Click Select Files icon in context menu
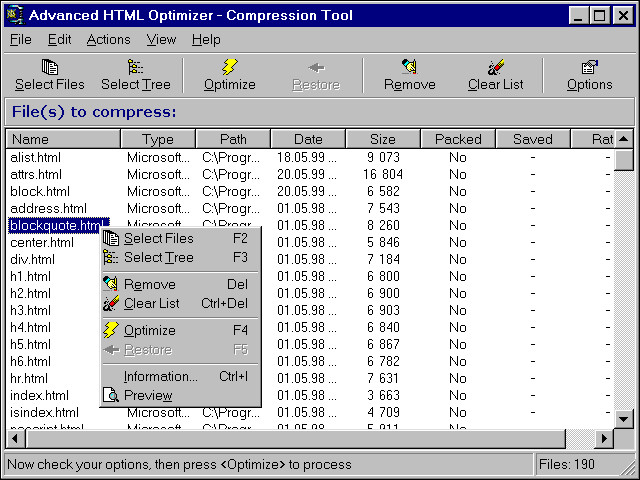This screenshot has height=480, width=640. (111, 238)
